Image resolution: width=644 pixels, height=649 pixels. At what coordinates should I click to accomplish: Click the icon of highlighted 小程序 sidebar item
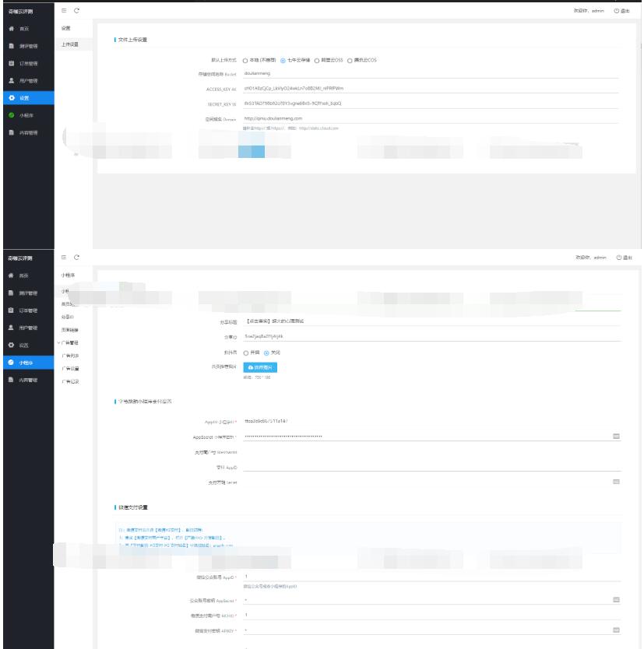(x=12, y=363)
